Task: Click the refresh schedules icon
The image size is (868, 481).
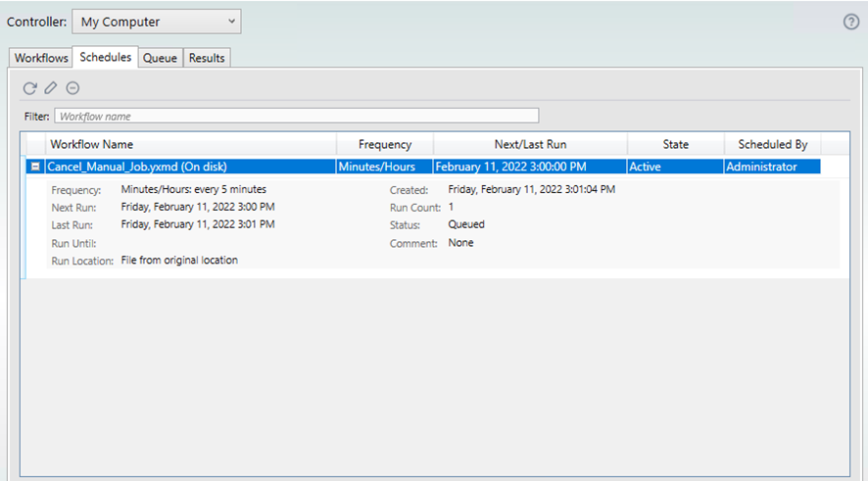Action: coord(30,88)
